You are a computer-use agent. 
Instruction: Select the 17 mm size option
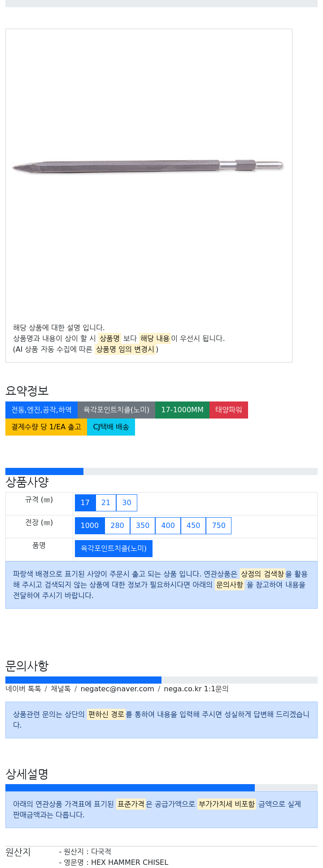coord(85,503)
